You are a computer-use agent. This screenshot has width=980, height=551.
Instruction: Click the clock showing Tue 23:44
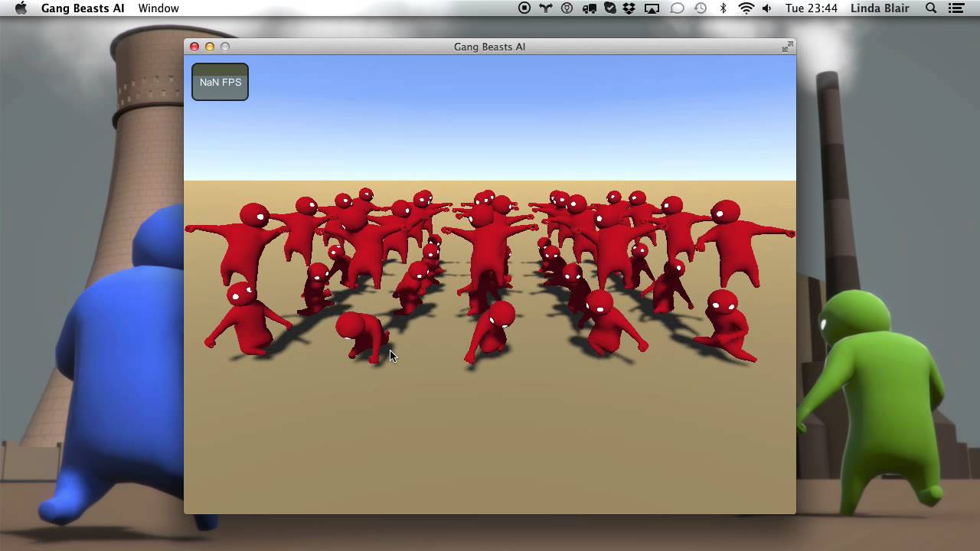point(812,8)
